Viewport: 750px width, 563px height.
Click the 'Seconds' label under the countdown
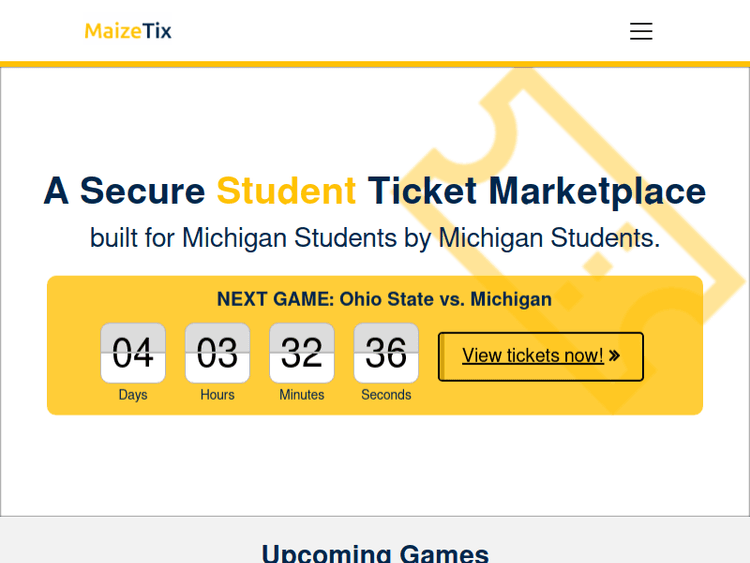[x=386, y=395]
